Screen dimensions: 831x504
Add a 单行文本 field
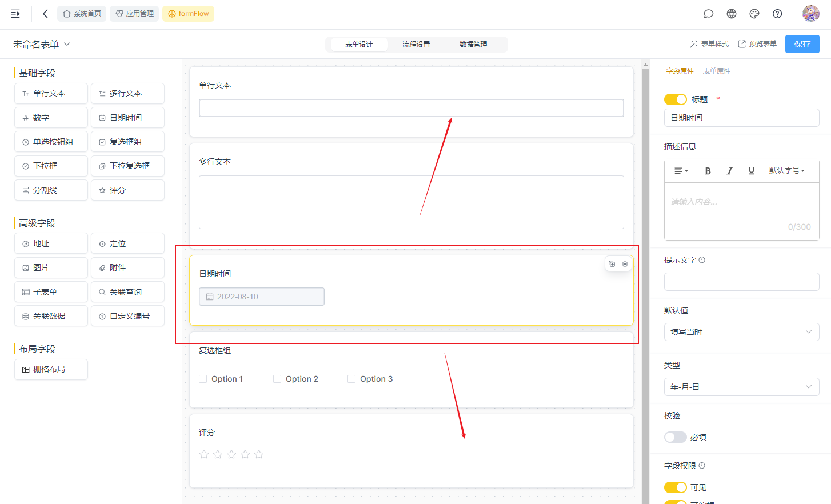51,94
